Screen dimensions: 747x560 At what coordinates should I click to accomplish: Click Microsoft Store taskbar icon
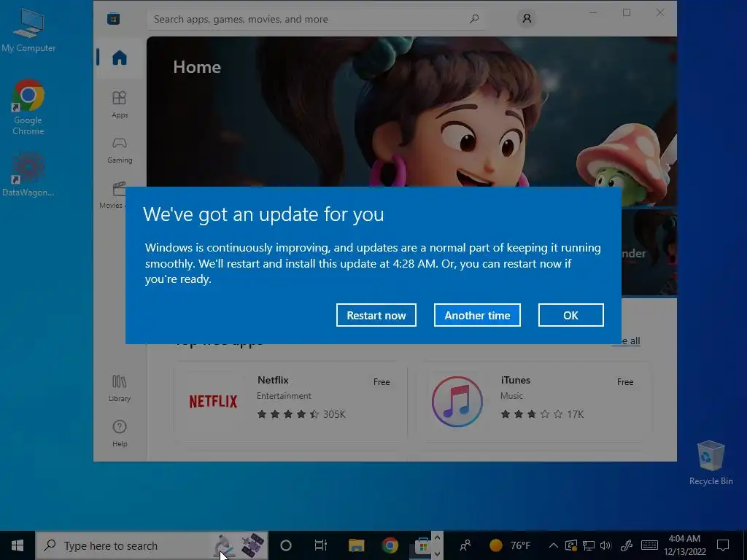click(422, 545)
